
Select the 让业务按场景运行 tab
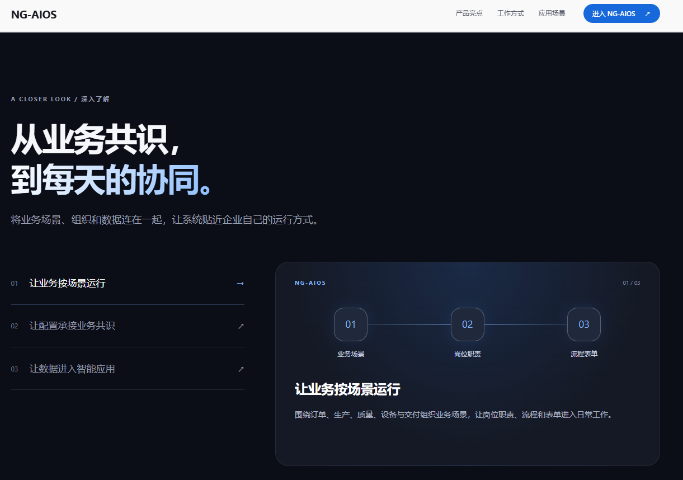(127, 283)
